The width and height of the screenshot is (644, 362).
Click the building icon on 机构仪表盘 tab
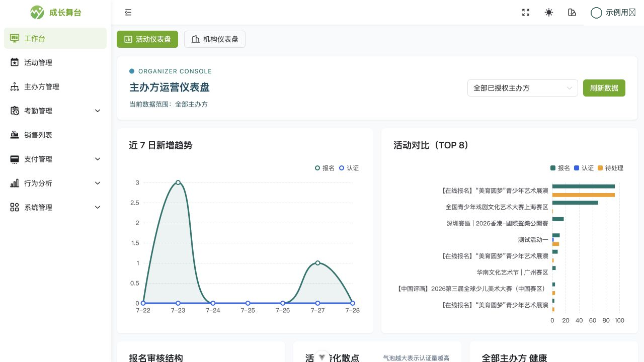196,39
